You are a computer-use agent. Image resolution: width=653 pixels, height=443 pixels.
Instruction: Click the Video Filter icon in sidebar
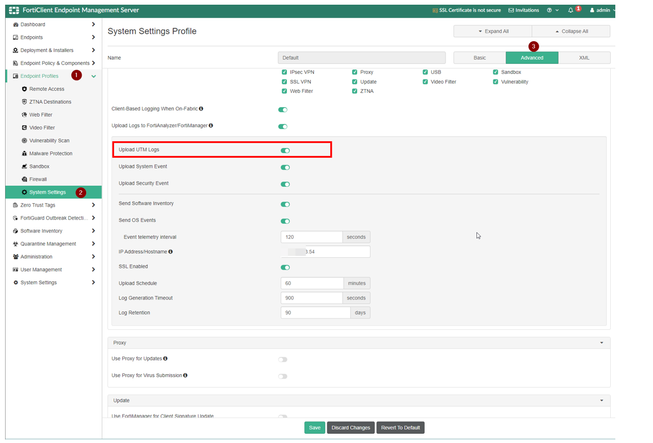(24, 128)
